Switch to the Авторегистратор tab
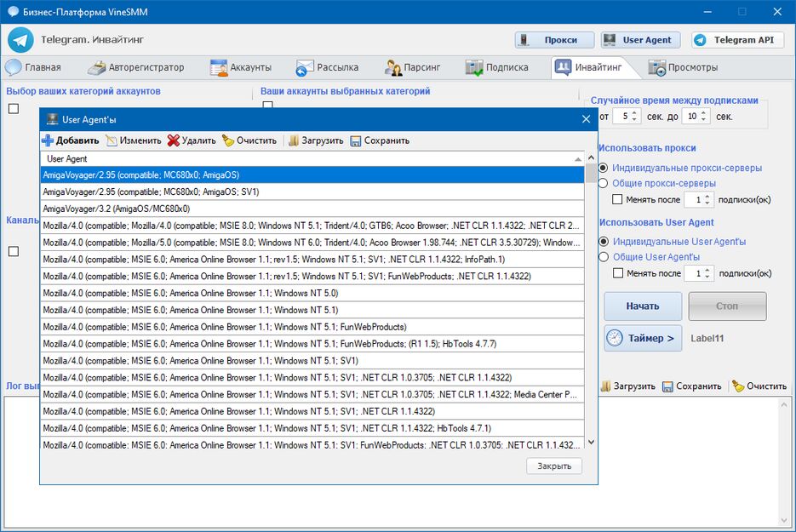 point(136,67)
